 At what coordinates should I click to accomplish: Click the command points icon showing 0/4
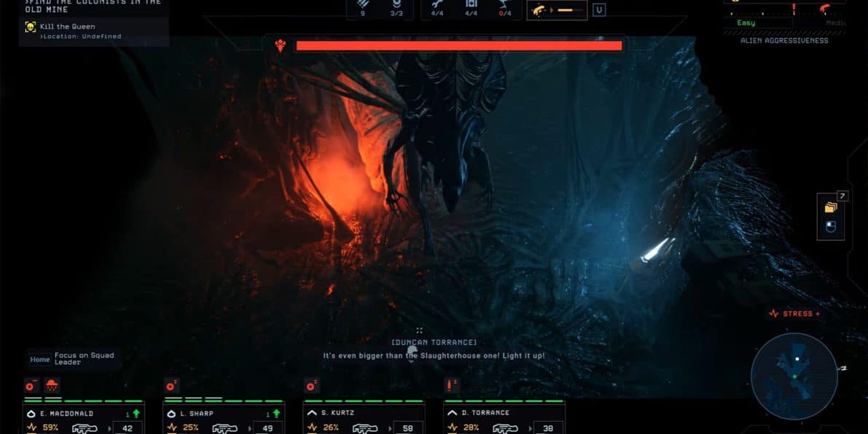point(504,4)
